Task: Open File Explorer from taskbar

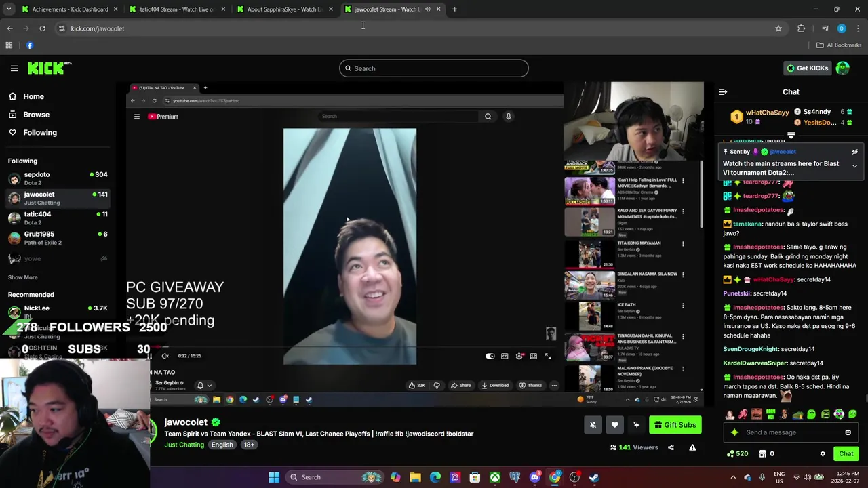Action: pos(415,477)
